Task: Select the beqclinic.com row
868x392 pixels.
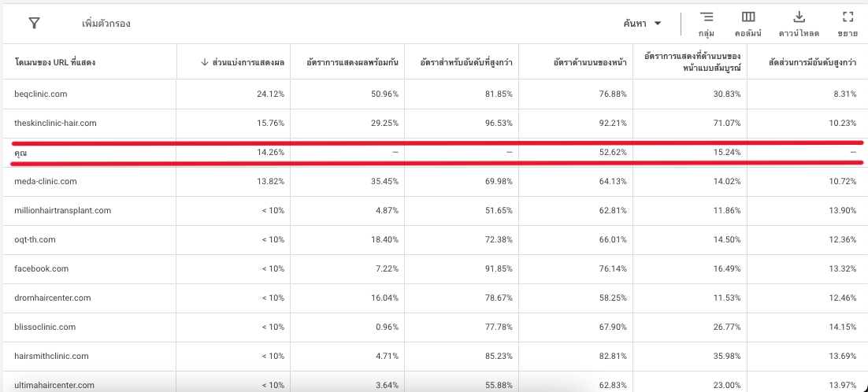Action: click(41, 94)
